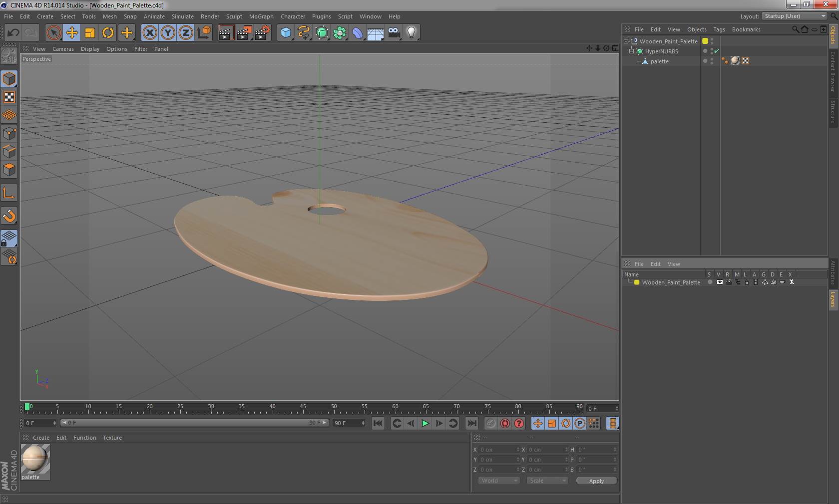839x504 pixels.
Task: Open Scale mode dropdown
Action: pyautogui.click(x=547, y=481)
